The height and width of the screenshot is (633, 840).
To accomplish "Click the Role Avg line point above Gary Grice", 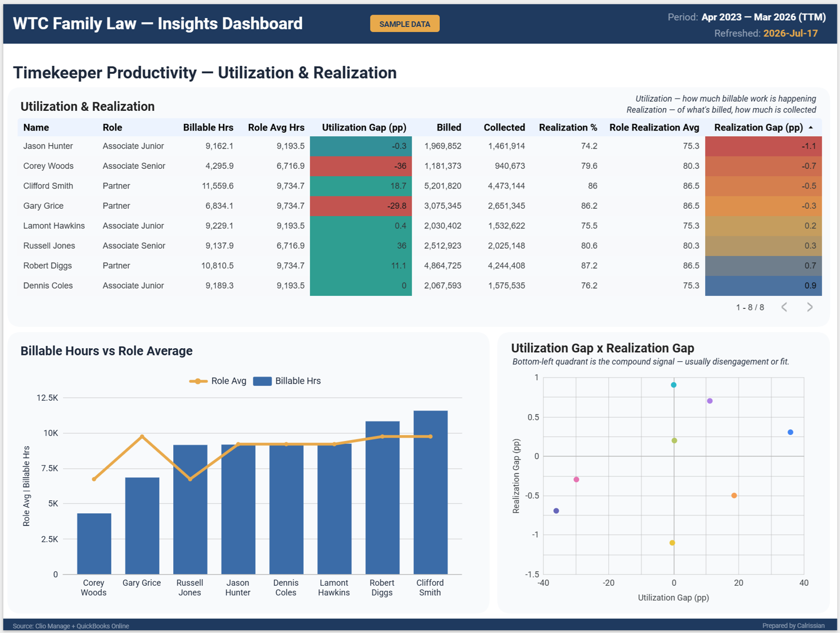I will coord(142,437).
